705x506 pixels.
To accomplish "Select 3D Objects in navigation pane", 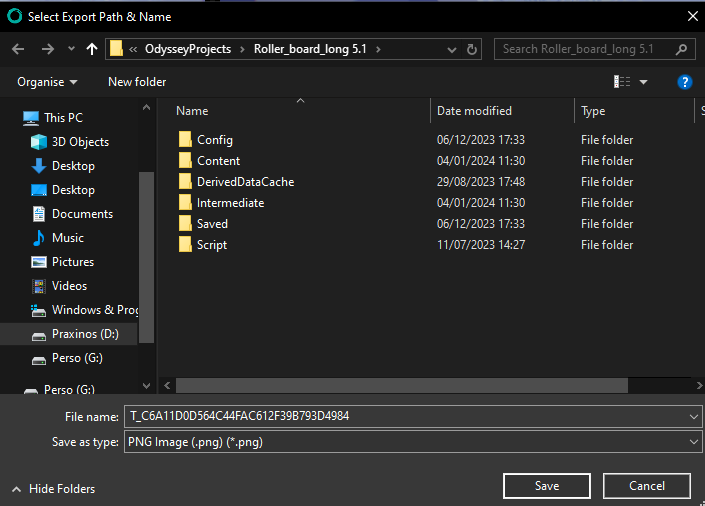I will (80, 142).
